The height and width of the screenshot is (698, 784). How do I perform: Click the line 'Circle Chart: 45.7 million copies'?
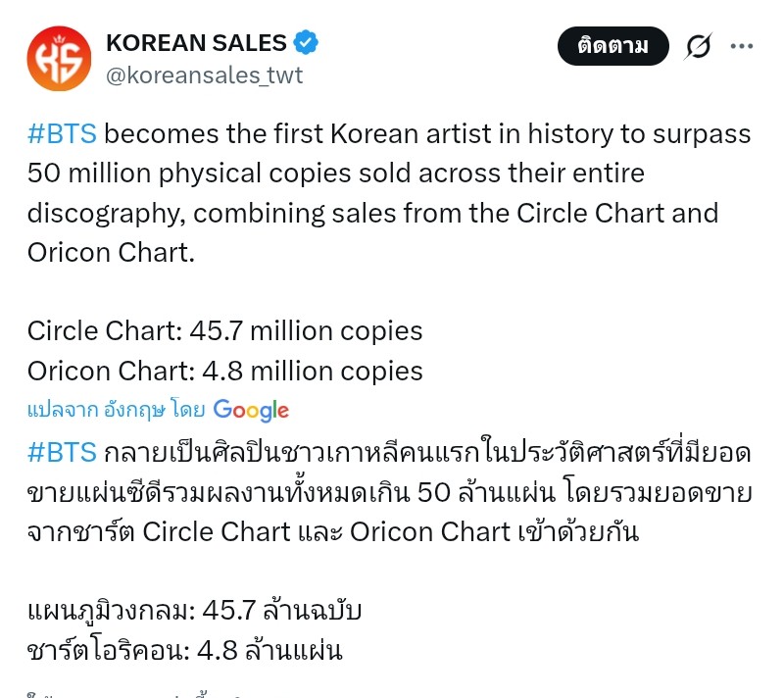click(x=225, y=331)
